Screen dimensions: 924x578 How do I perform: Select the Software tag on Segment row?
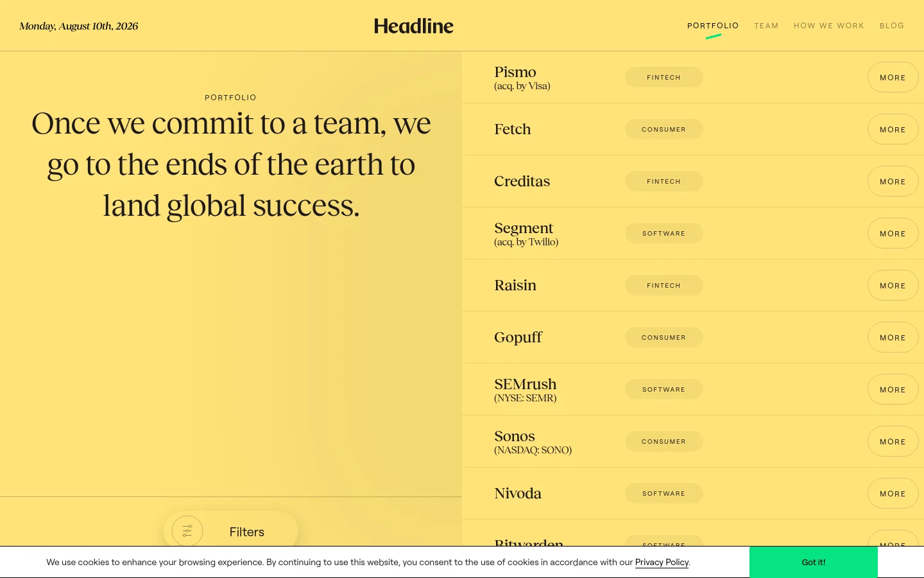coord(664,233)
